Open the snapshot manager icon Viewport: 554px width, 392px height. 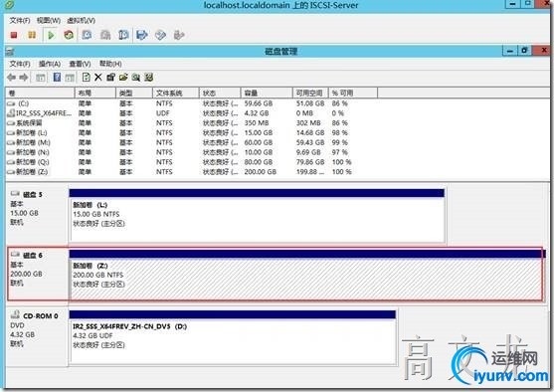(x=123, y=35)
